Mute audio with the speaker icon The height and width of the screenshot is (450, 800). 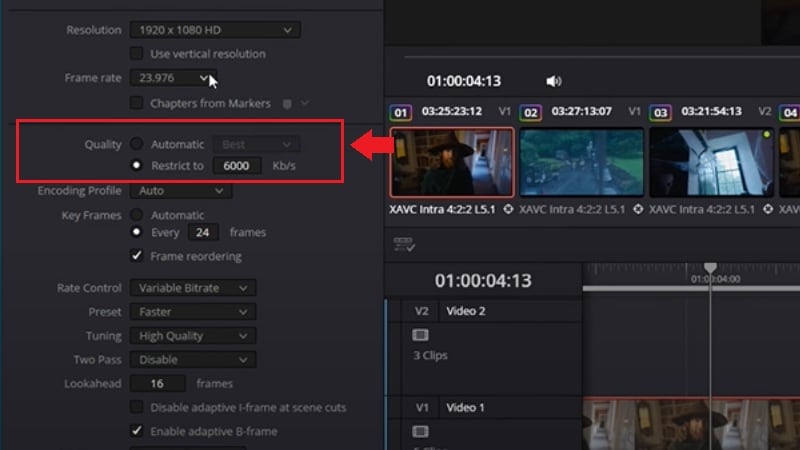point(554,81)
